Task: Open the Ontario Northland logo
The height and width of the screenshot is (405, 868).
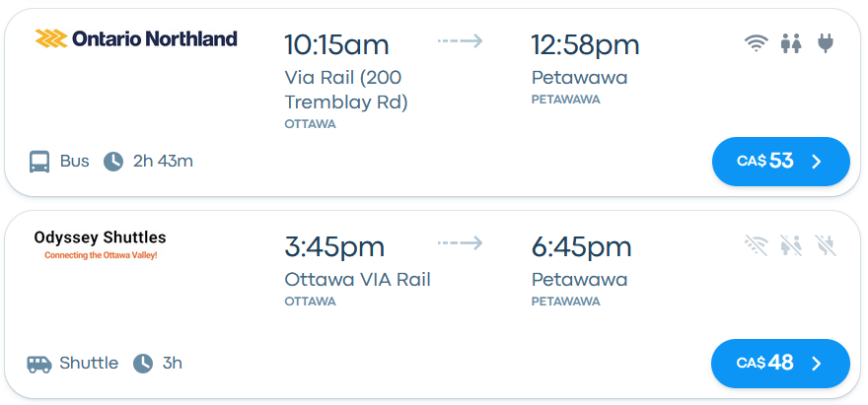Action: [136, 38]
